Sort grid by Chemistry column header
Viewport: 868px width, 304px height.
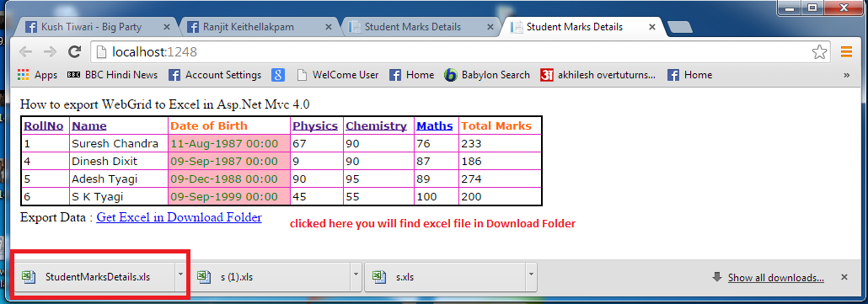(x=376, y=126)
